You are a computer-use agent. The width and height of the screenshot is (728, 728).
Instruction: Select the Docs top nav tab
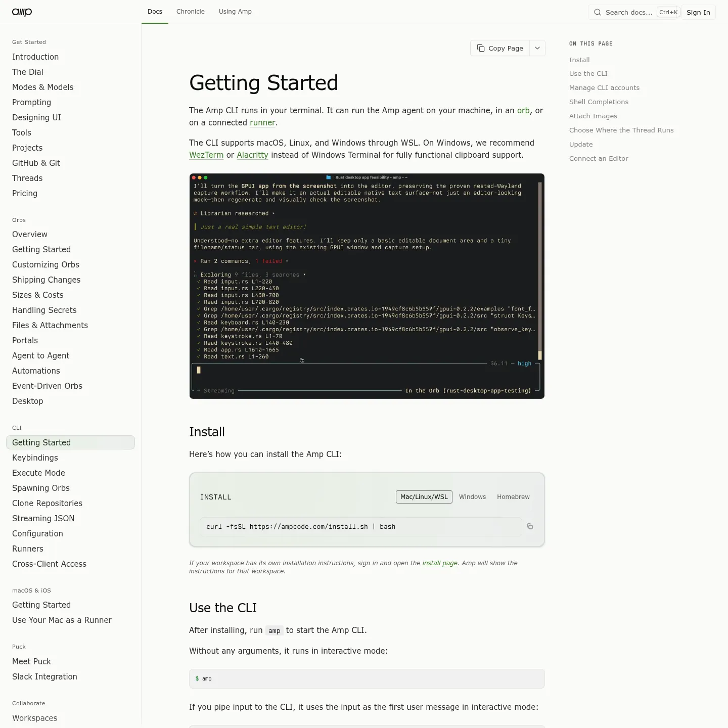pyautogui.click(x=155, y=12)
